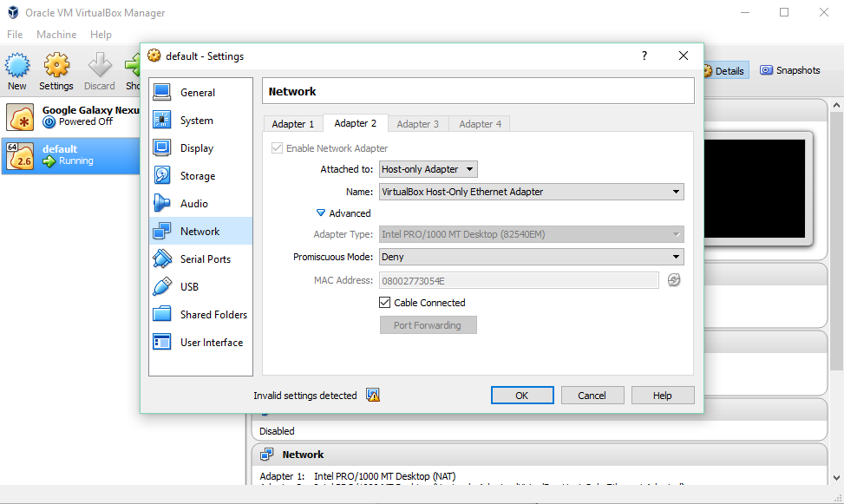The width and height of the screenshot is (844, 504).
Task: Open the Display settings category
Action: (200, 148)
